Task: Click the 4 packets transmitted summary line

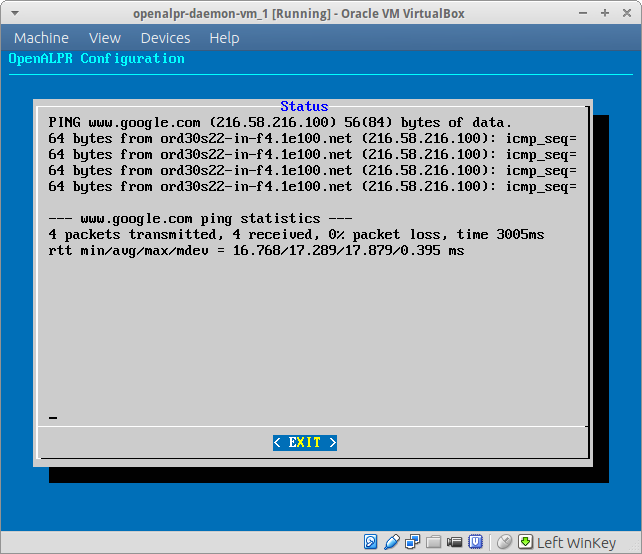Action: (x=296, y=235)
